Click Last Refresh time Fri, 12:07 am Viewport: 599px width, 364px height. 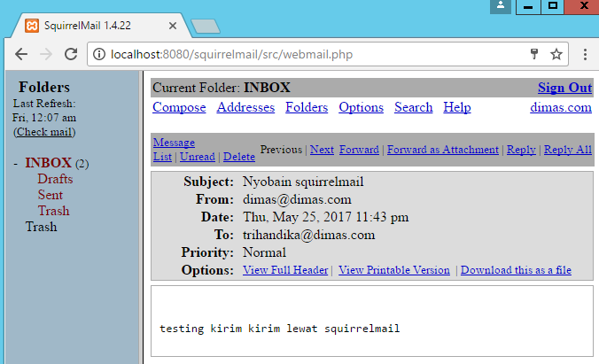point(44,118)
